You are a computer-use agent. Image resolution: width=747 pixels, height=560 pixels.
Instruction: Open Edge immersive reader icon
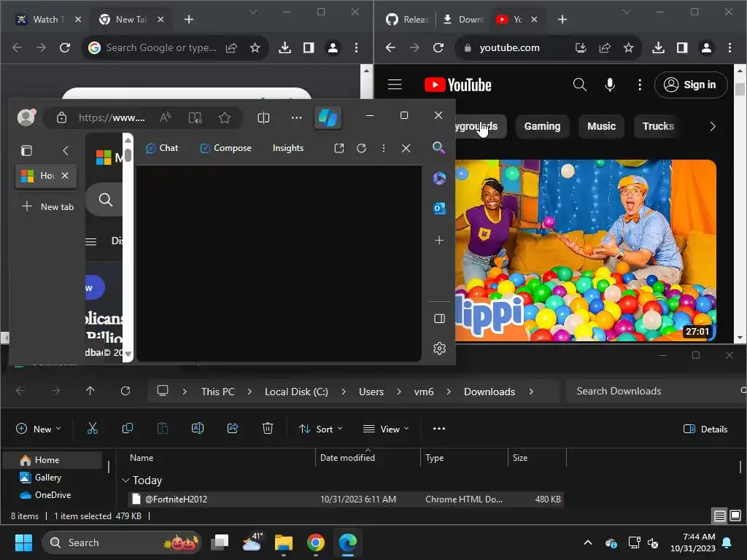195,117
